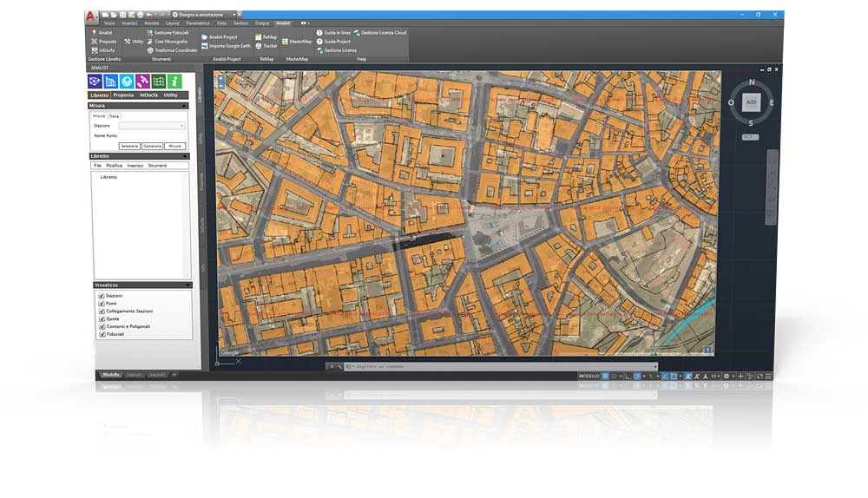The width and height of the screenshot is (868, 498).
Task: Click the Tracker ribbon button
Action: tap(266, 46)
